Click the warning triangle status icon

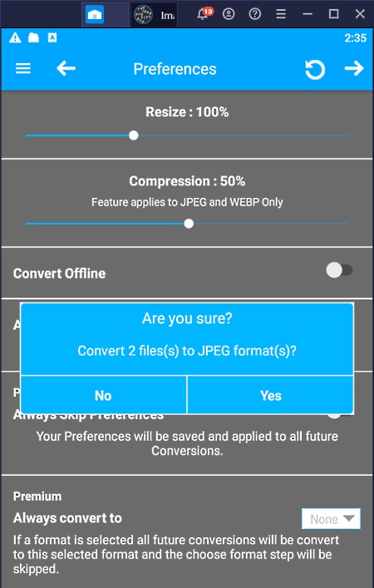click(x=15, y=38)
